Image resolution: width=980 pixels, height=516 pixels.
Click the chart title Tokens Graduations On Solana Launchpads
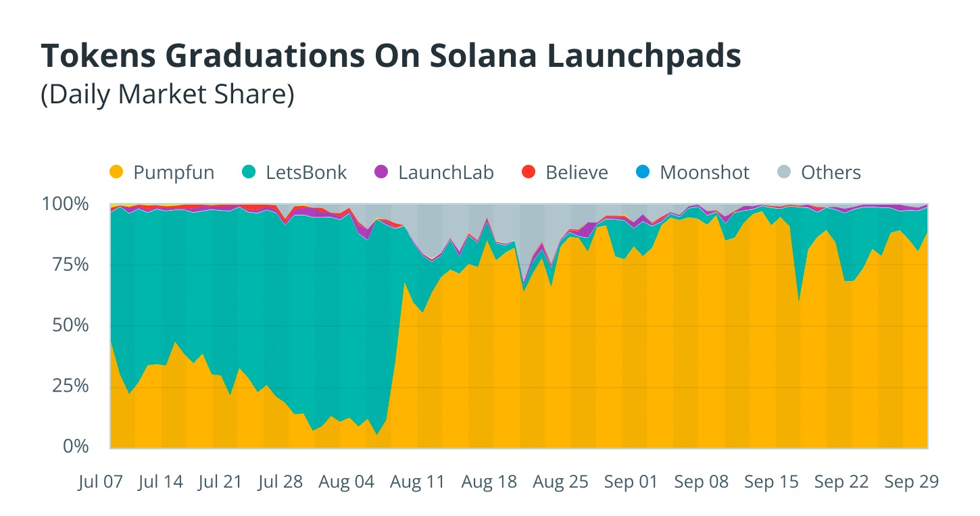[x=391, y=57]
